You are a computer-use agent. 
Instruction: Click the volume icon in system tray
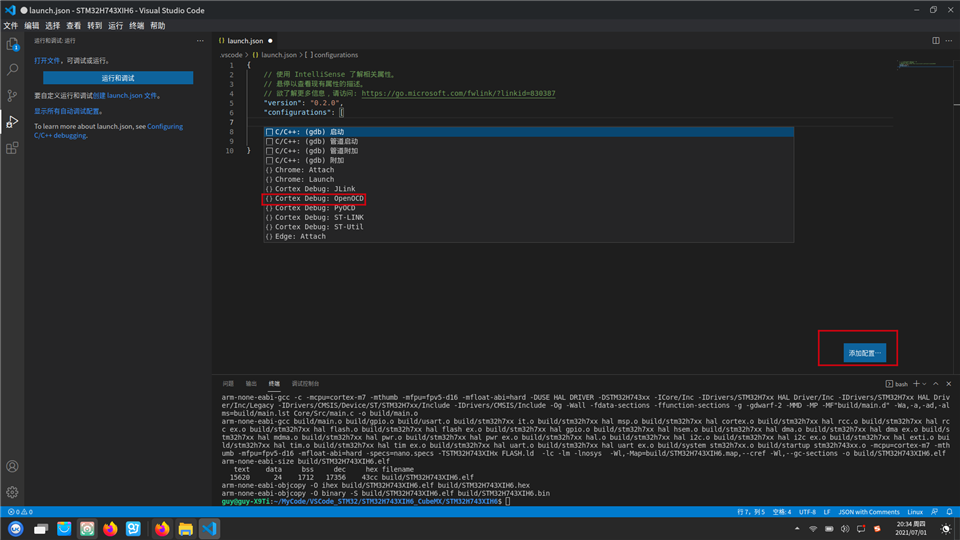click(x=845, y=529)
